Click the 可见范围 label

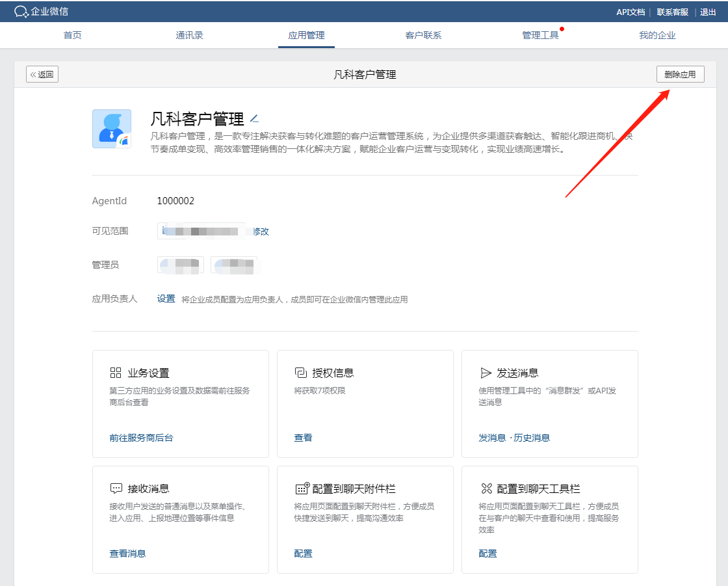110,231
